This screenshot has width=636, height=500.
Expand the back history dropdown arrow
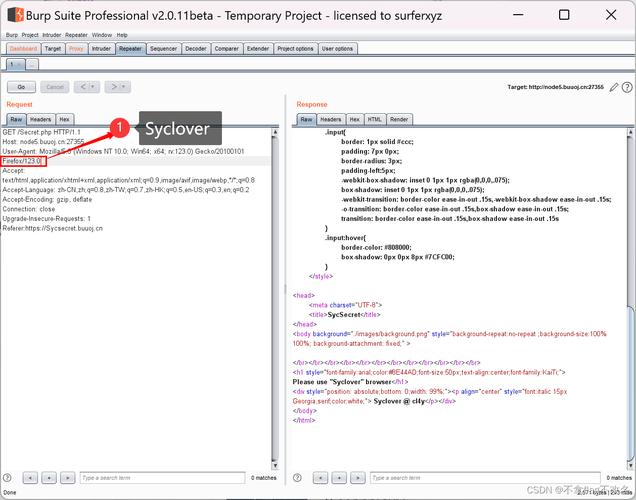tap(93, 87)
